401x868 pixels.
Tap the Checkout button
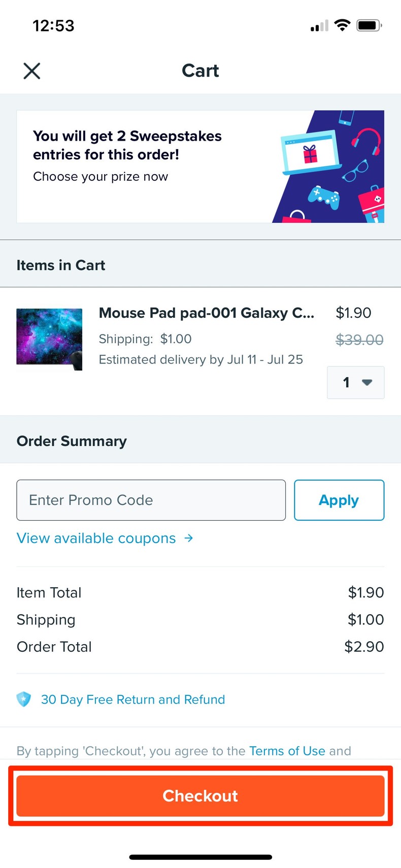tap(200, 796)
